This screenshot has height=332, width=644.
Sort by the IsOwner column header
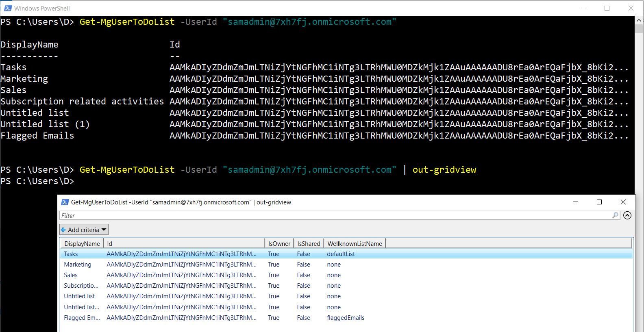click(279, 243)
